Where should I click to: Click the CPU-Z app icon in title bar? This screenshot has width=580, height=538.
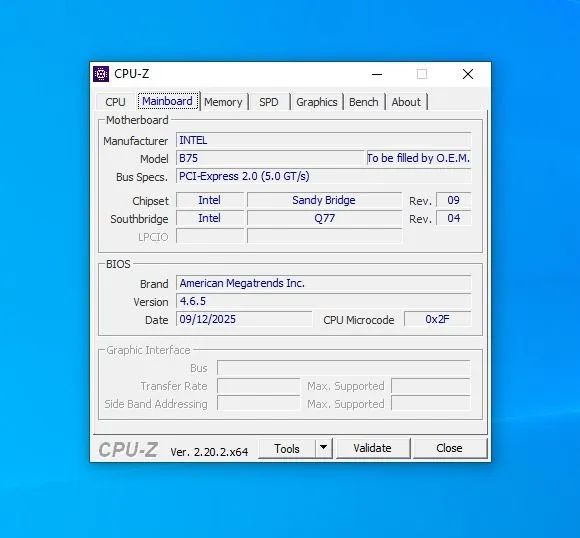click(101, 74)
